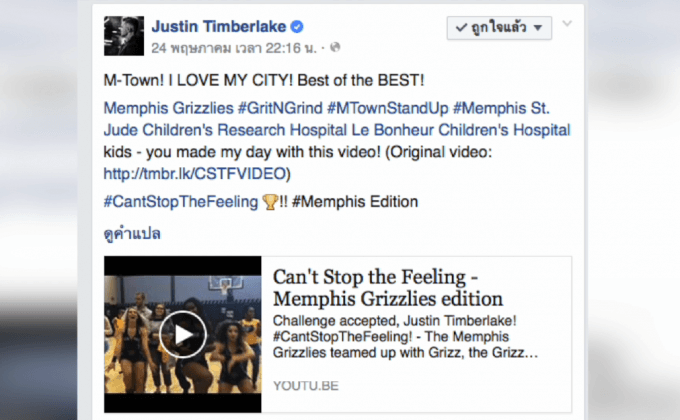Open the Justin Timberlake page name link
The height and width of the screenshot is (420, 680).
pyautogui.click(x=219, y=27)
